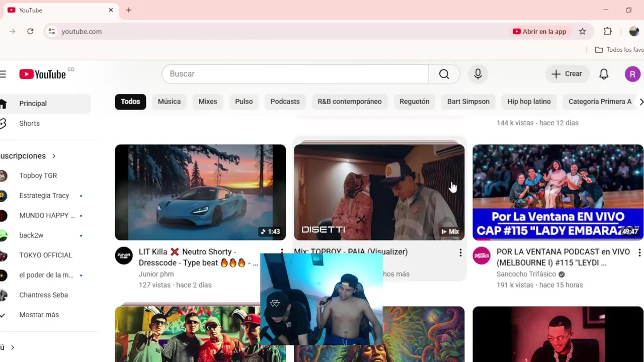644x362 pixels.
Task: Select the Reguetón filter chip
Action: point(414,102)
